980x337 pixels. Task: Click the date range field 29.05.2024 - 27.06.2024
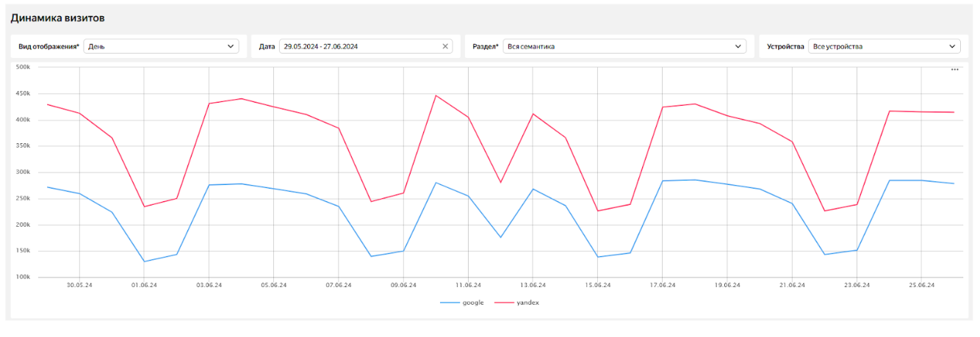[x=364, y=46]
